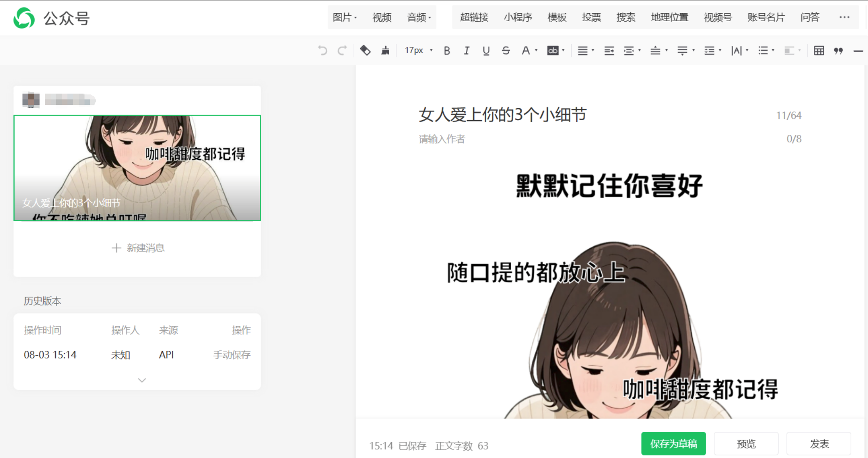The width and height of the screenshot is (868, 458).
Task: Open the text alignment dropdown
Action: pyautogui.click(x=586, y=50)
